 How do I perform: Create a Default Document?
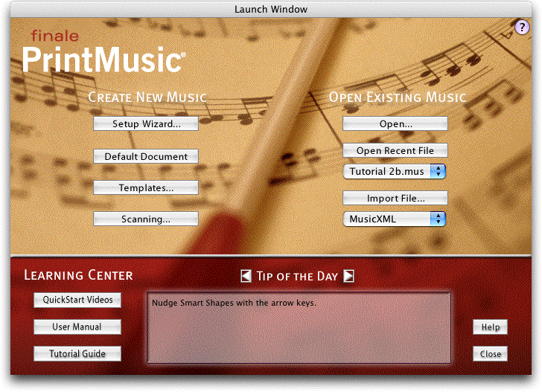(146, 156)
